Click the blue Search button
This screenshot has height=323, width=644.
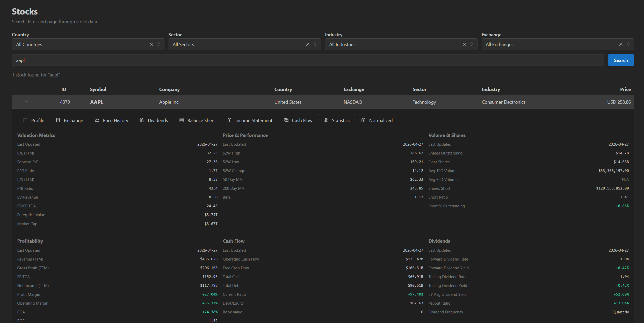click(621, 60)
